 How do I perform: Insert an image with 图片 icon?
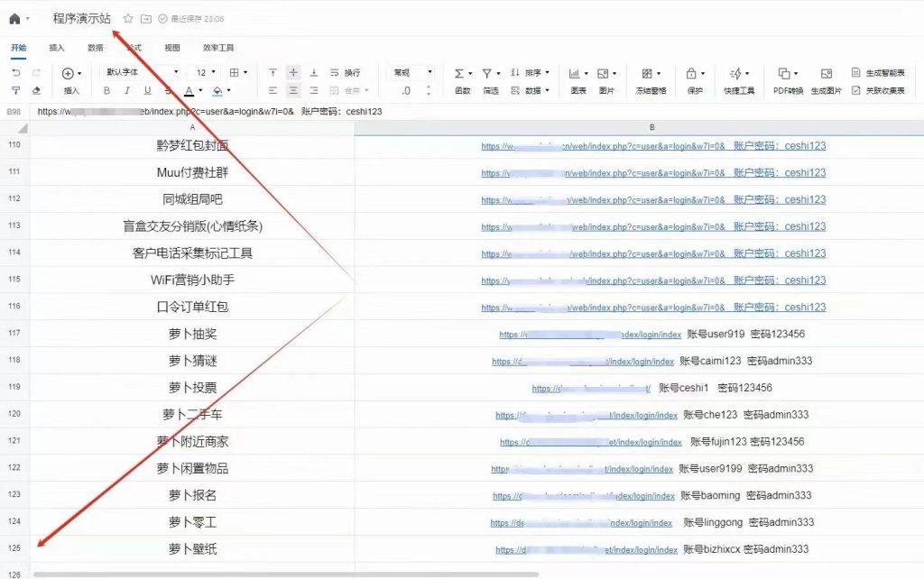click(602, 74)
